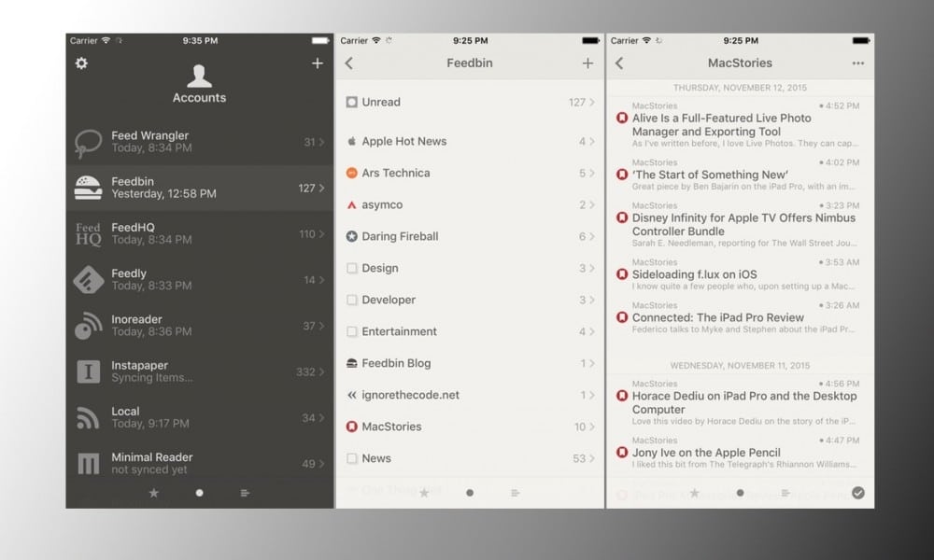Switch to unread dot tab in Feedbin screen
The width and height of the screenshot is (934, 560).
coord(470,493)
